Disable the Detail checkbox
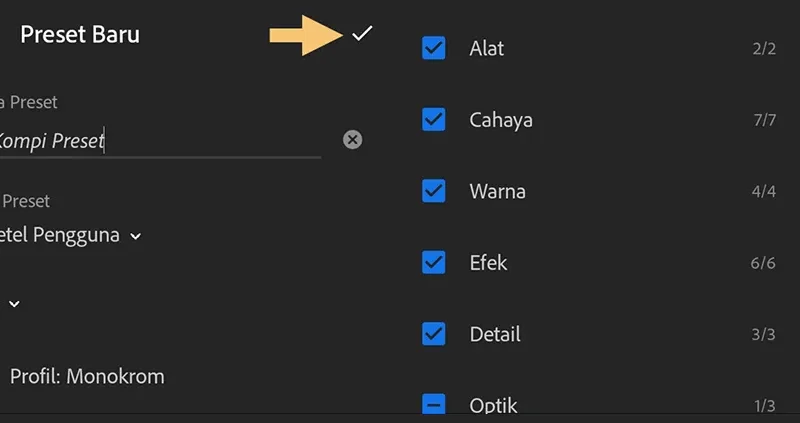Screen dimensions: 800x423 [x=434, y=334]
